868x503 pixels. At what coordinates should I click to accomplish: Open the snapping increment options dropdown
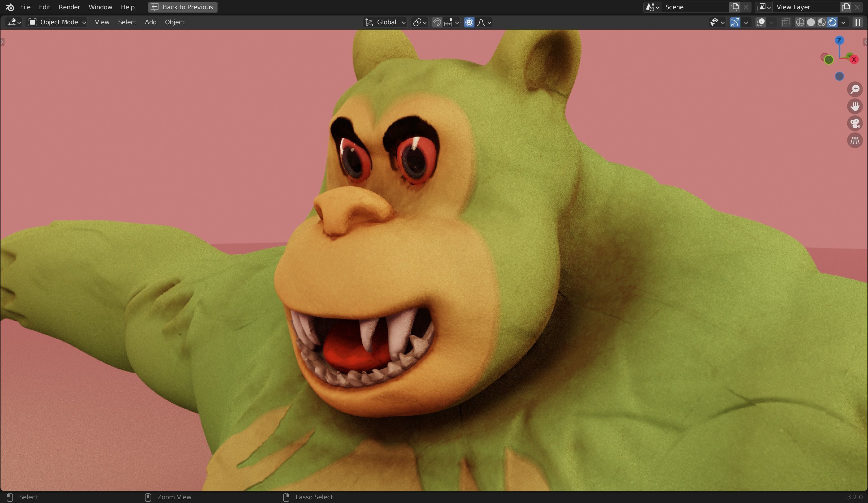pyautogui.click(x=451, y=22)
